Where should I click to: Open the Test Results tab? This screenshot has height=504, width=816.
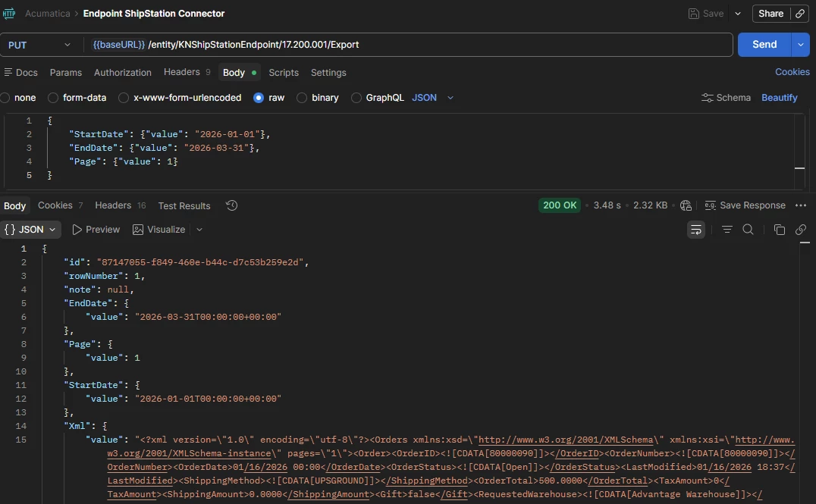tap(184, 205)
